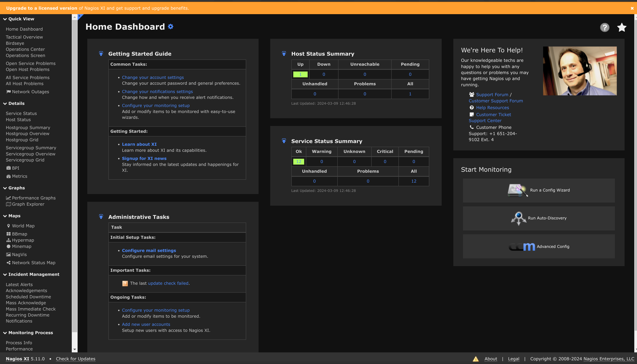
Task: Click Run a Config Wizard button
Action: 539,191
